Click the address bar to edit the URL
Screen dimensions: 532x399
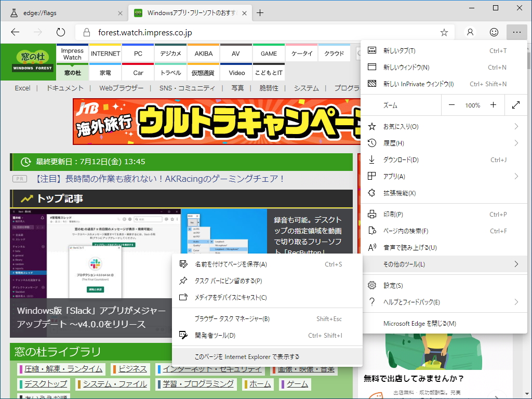208,32
